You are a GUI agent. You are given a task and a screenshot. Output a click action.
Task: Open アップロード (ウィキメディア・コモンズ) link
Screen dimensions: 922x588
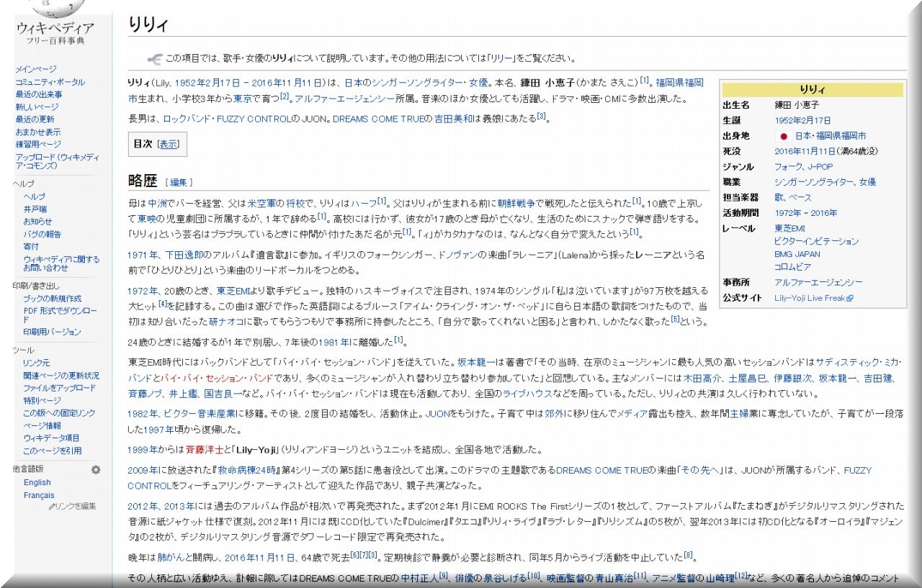[56, 160]
